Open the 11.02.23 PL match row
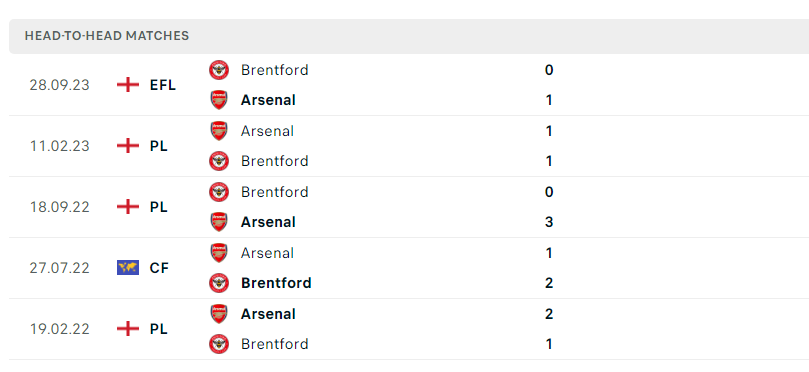Image resolution: width=809 pixels, height=372 pixels. (409, 146)
